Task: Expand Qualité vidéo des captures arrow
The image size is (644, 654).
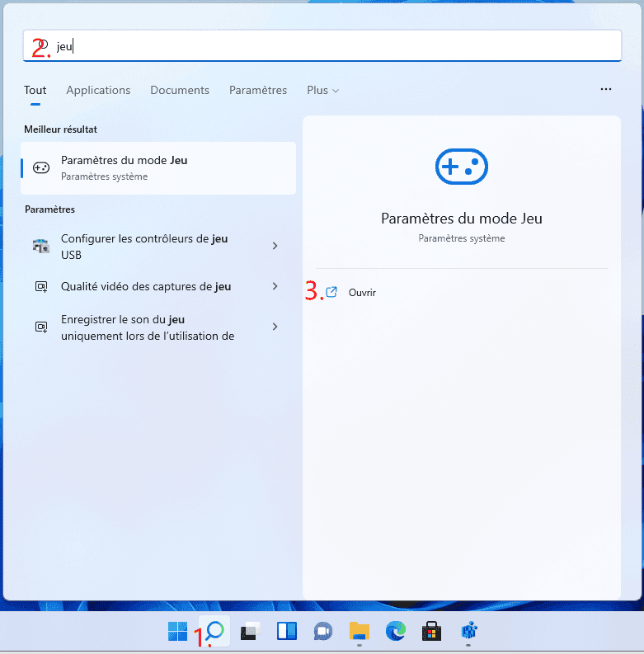Action: pos(275,286)
